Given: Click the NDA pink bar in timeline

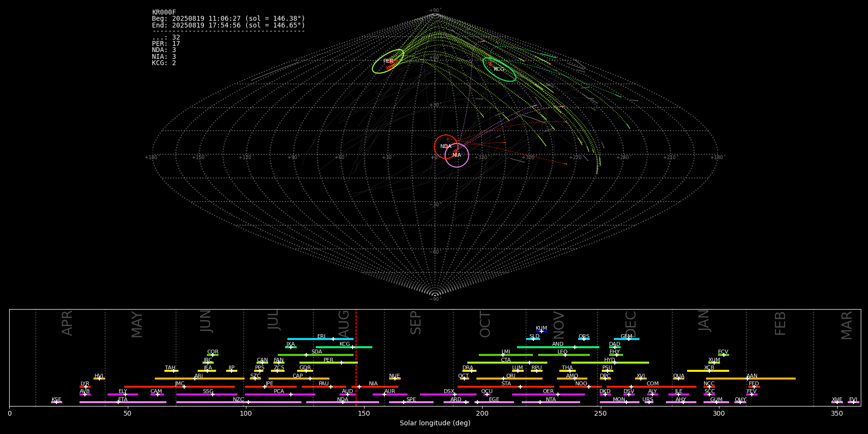Looking at the screenshot, I should pos(342,402).
